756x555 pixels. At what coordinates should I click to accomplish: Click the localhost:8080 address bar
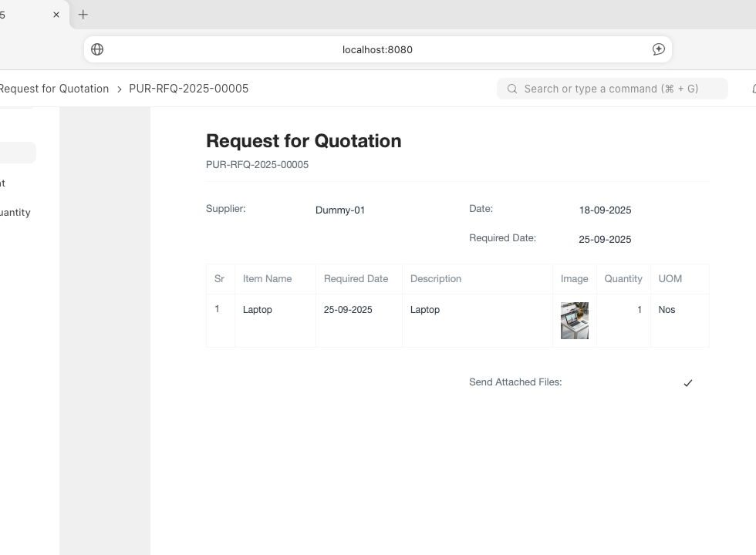coord(377,49)
